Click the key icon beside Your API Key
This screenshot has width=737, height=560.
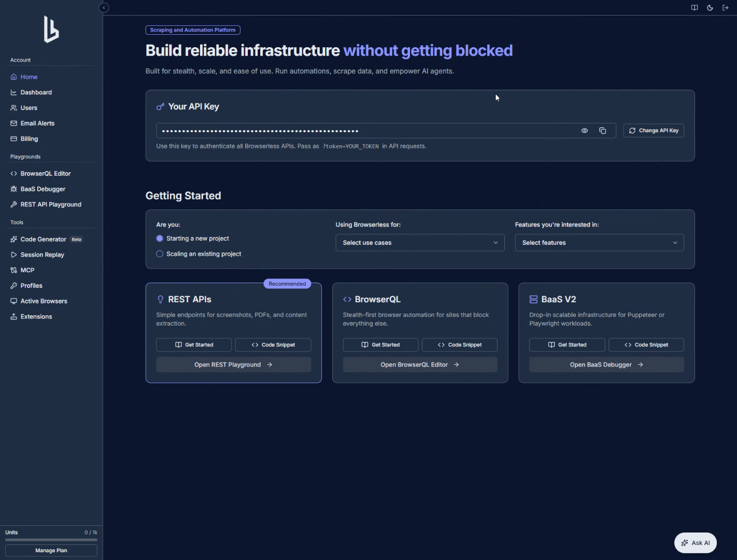click(161, 106)
